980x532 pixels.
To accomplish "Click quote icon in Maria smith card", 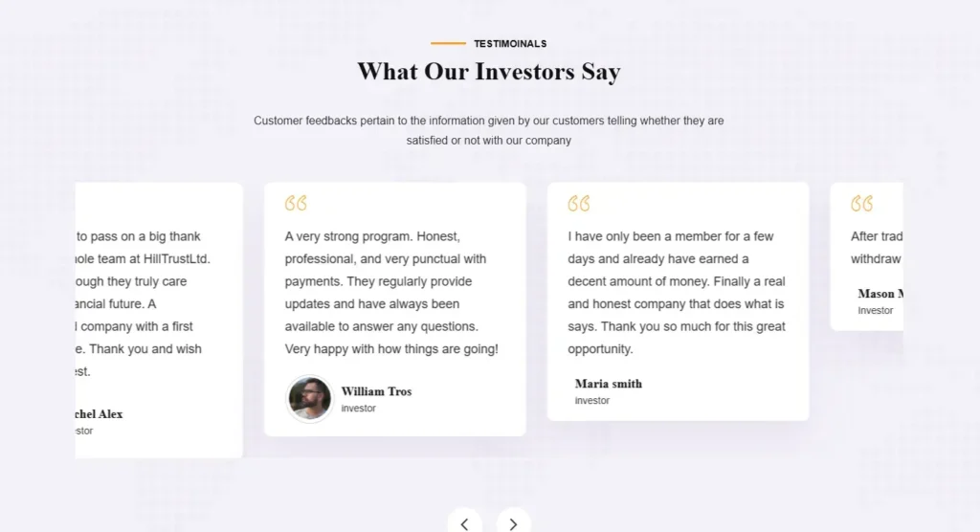I will point(579,204).
